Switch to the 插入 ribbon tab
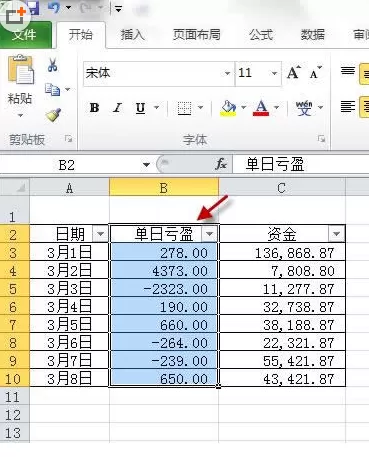The width and height of the screenshot is (369, 457). coord(132,35)
